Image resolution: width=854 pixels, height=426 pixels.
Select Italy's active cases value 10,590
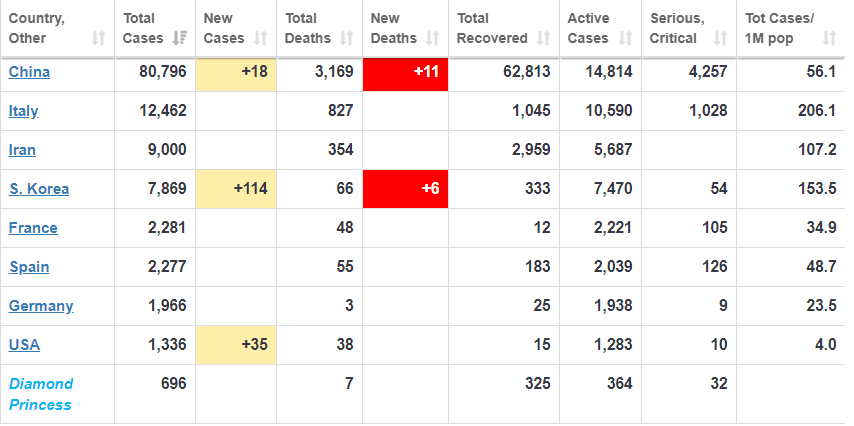click(609, 111)
